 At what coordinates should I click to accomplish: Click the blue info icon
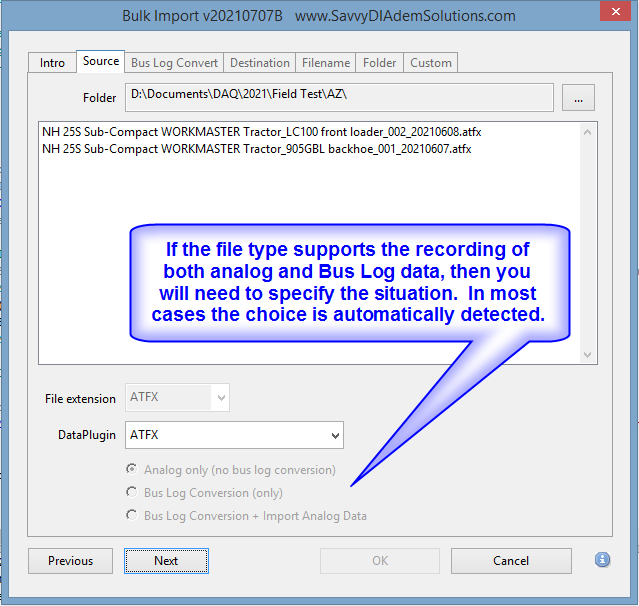602,560
